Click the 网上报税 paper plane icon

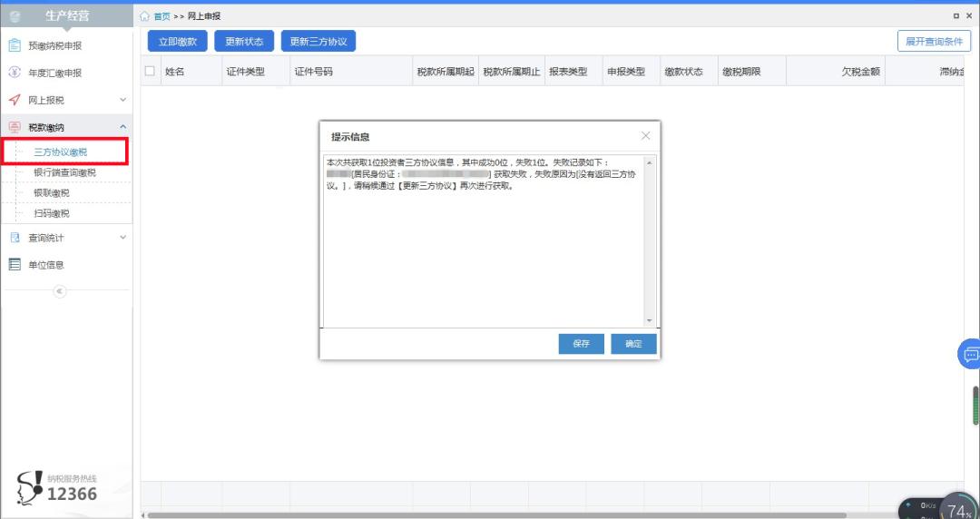[x=15, y=100]
